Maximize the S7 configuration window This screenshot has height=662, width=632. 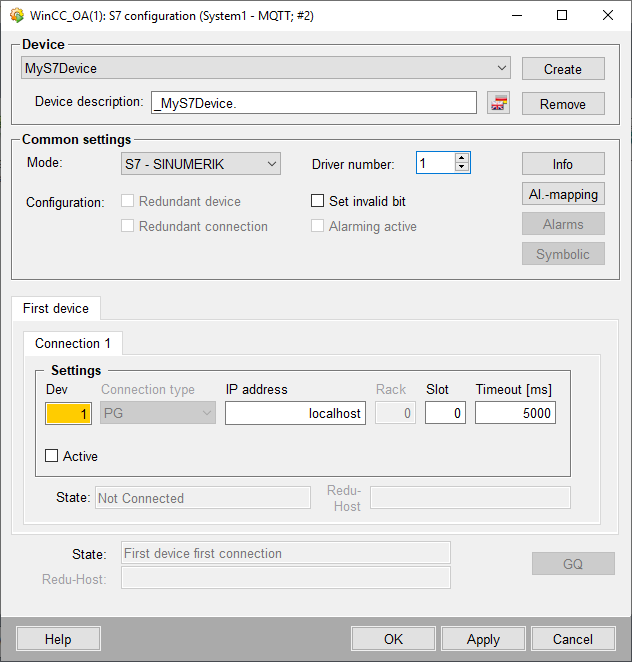point(562,16)
